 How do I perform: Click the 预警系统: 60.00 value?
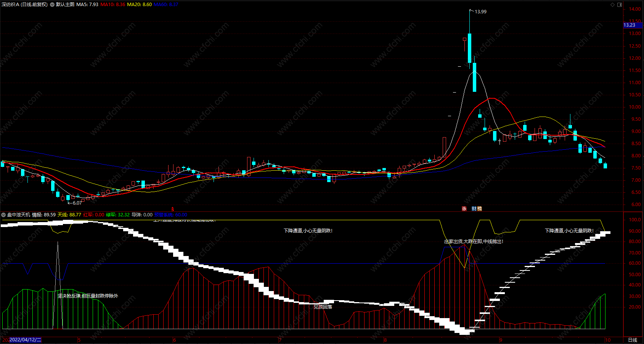click(170, 215)
